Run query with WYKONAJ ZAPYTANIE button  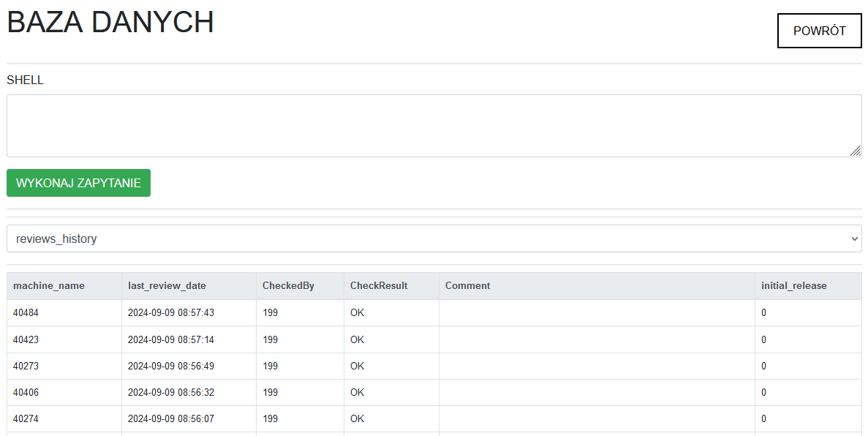pyautogui.click(x=78, y=183)
